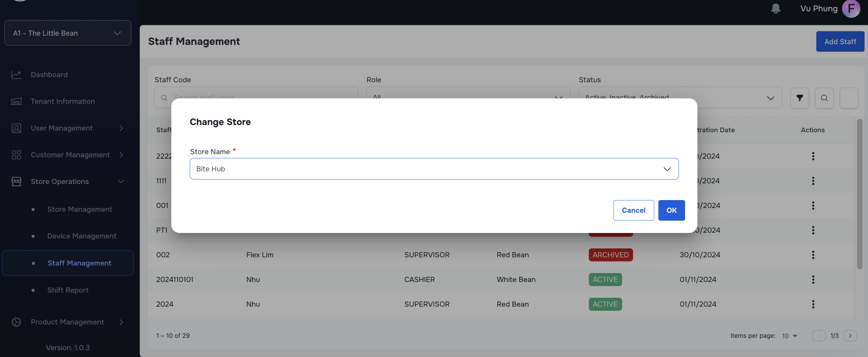Open the user avatar profile icon
This screenshot has height=357, width=868.
851,9
